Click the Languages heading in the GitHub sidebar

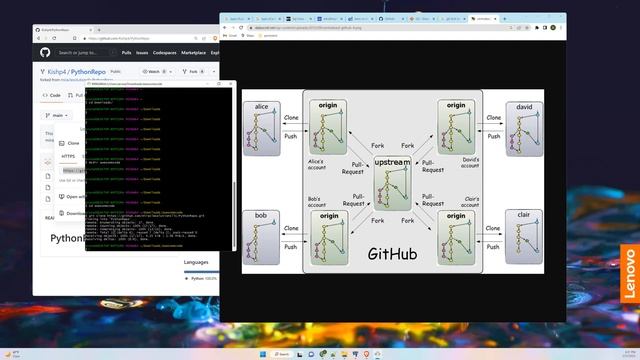point(196,262)
